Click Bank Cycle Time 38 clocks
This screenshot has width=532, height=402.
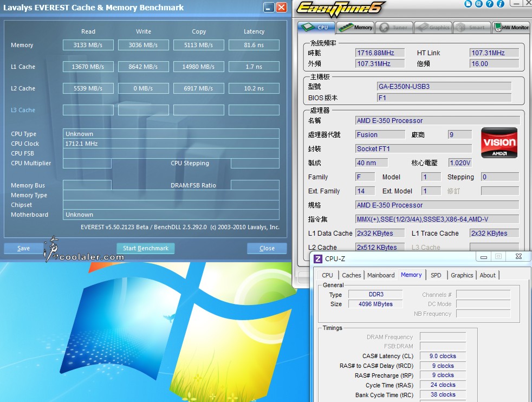(443, 395)
